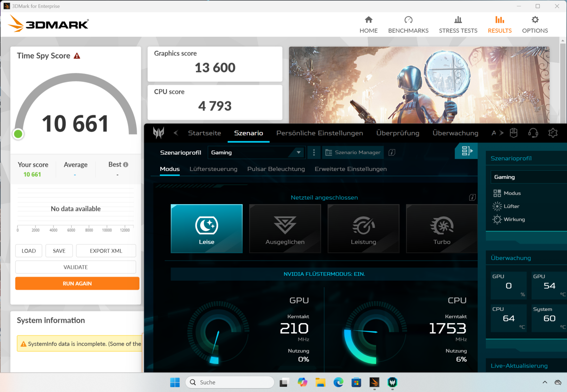Switch to the Startseite tab in PredatorSense
This screenshot has height=392, width=567.
pyautogui.click(x=205, y=133)
